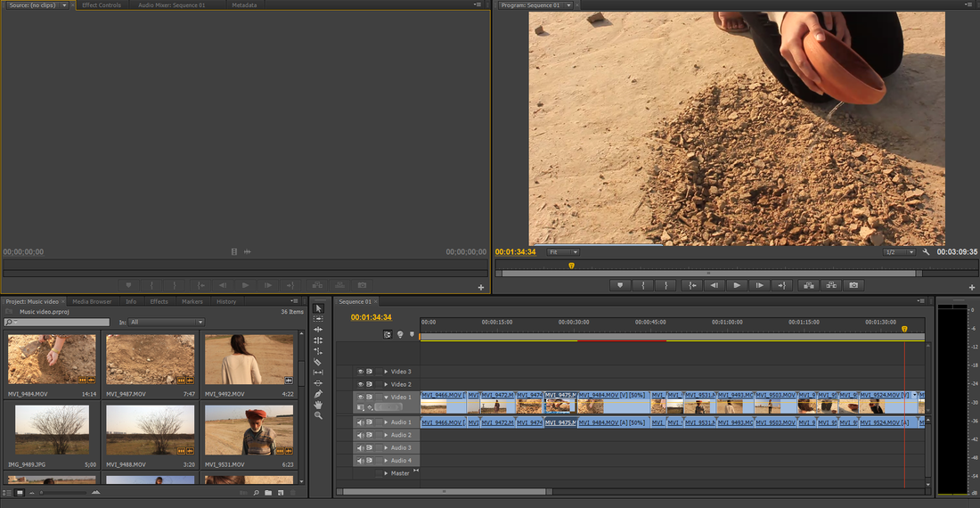Viewport: 980px width, 508px height.
Task: Open Program monitor settings wrench
Action: coord(927,252)
